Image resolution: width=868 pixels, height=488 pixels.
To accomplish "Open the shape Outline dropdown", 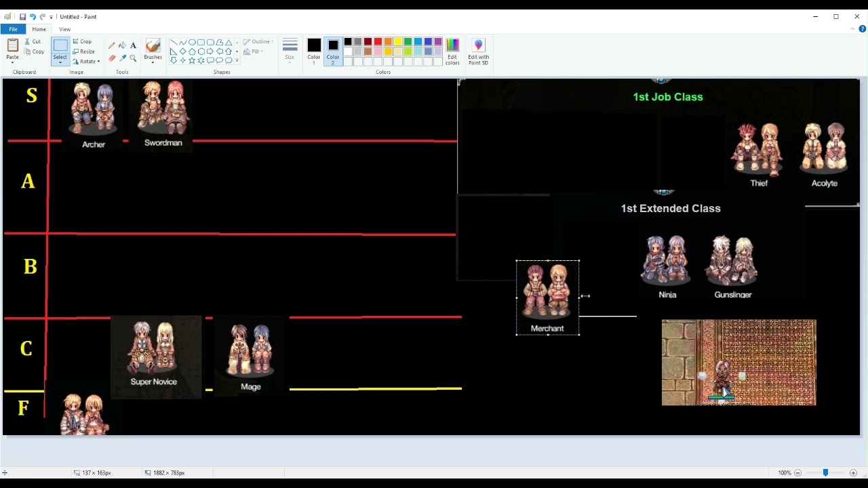I will click(x=258, y=42).
